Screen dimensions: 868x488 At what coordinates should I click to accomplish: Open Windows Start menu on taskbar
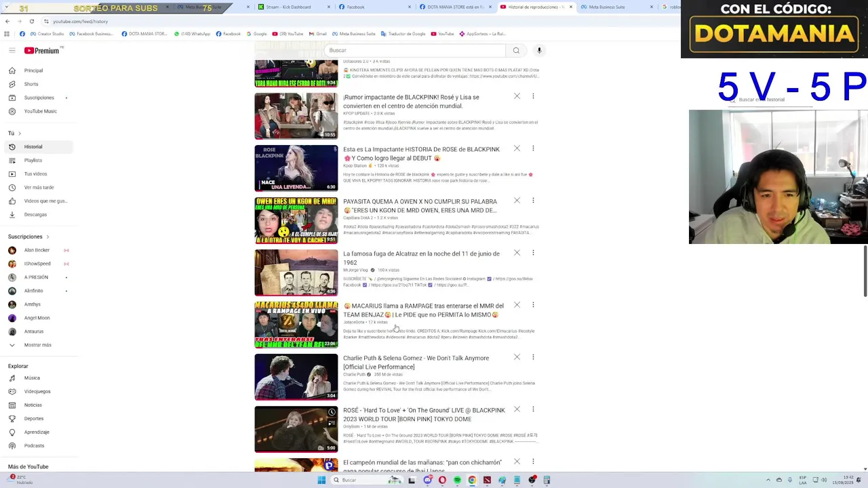coord(321,480)
